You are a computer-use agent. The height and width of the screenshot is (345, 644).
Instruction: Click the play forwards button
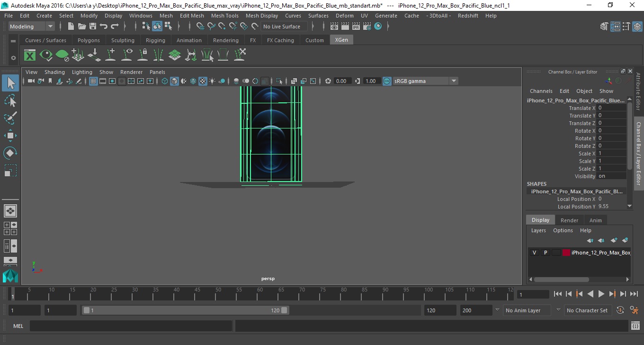coord(601,294)
